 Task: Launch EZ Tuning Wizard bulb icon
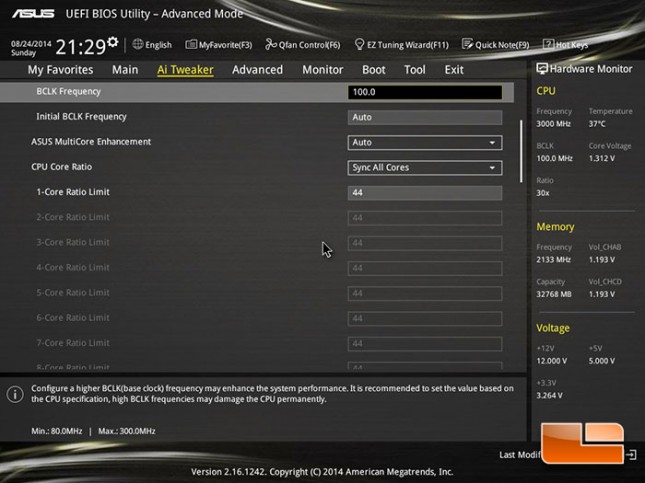359,44
